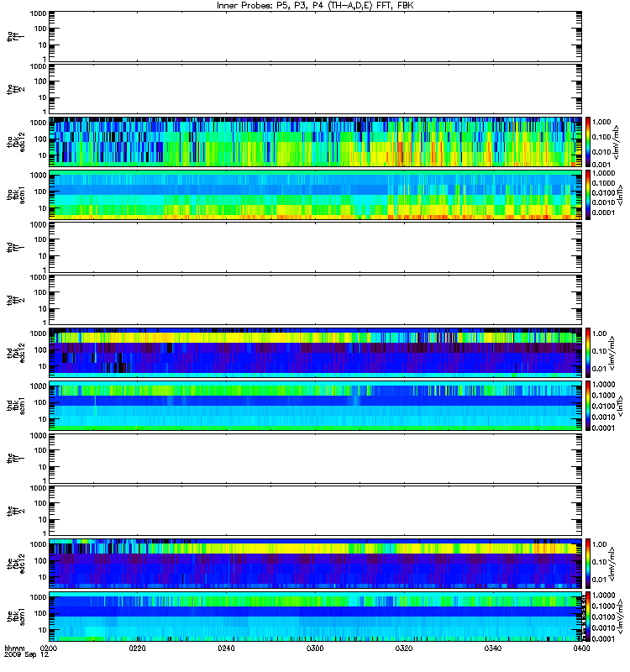Select the 0240 time axis label

pyautogui.click(x=226, y=648)
